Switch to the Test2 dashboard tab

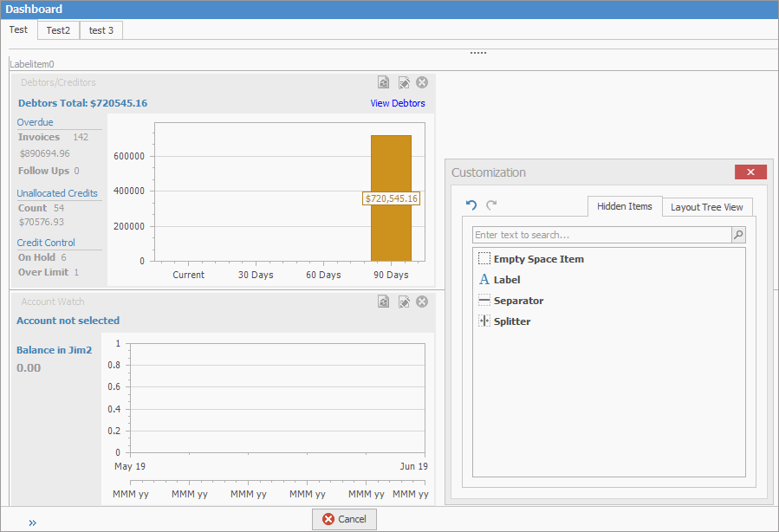click(58, 30)
